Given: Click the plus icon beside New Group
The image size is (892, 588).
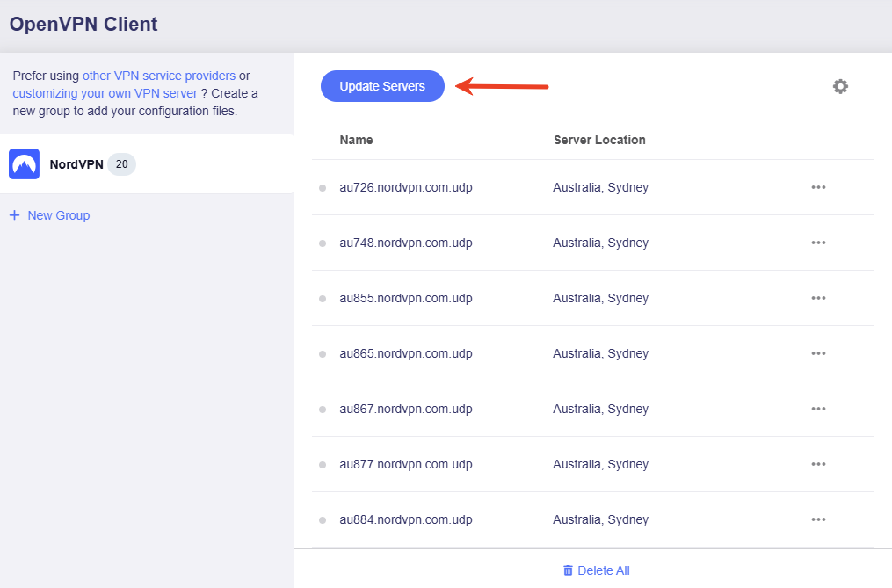Looking at the screenshot, I should click(x=14, y=215).
